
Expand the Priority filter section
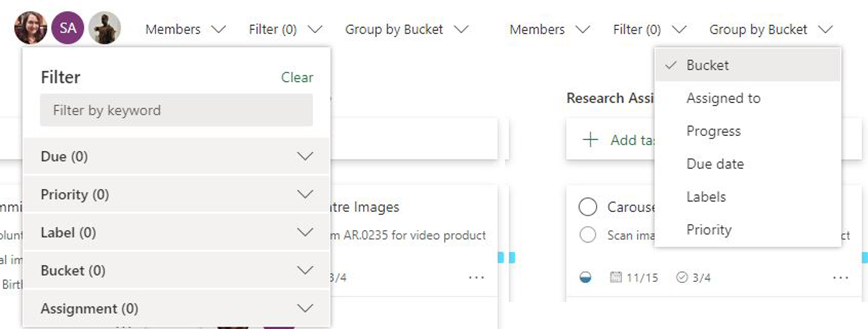coord(305,194)
